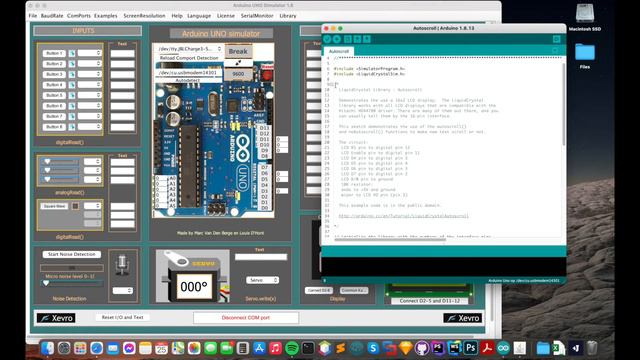Open the Examples menu
This screenshot has width=640, height=360.
pos(105,16)
